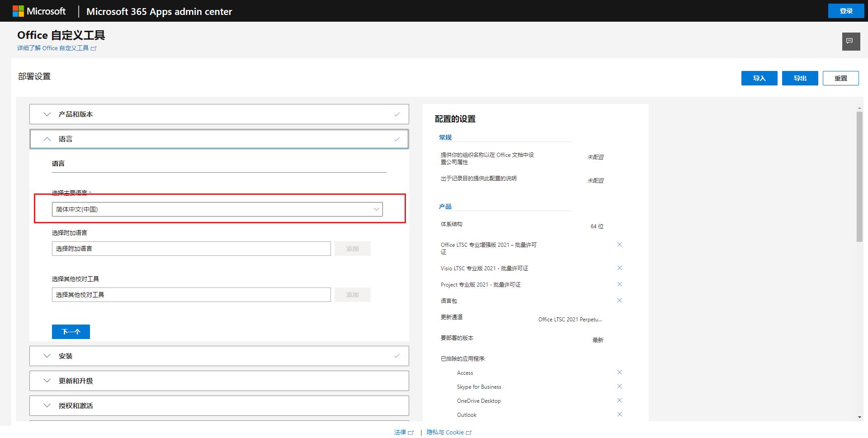Expand the 产品和版本 section
The image size is (868, 438).
coord(219,114)
